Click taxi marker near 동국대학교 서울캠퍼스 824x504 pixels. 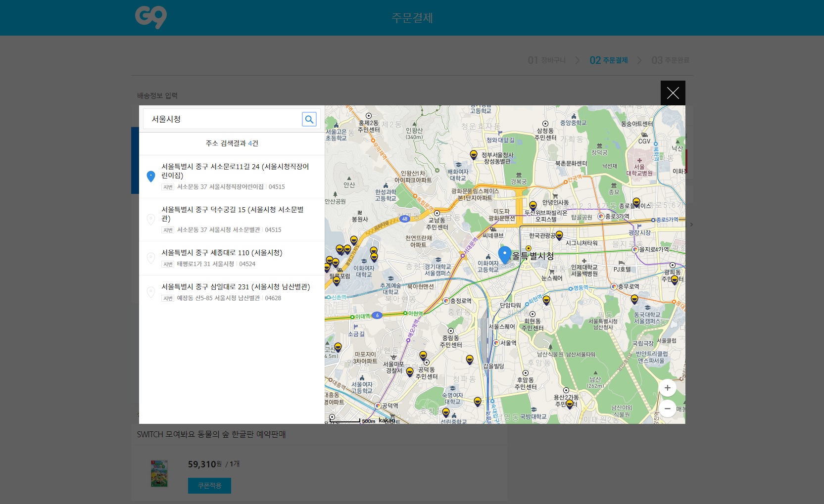(x=634, y=299)
